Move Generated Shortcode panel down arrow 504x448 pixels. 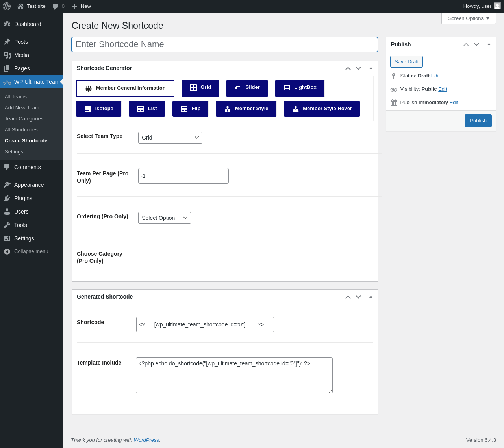pos(358,297)
